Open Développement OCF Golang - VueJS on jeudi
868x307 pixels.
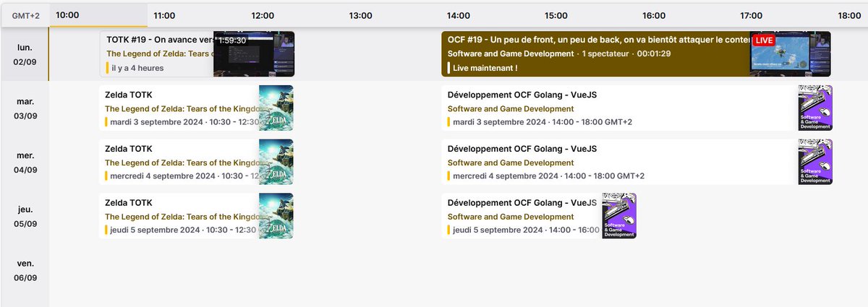coord(522,203)
